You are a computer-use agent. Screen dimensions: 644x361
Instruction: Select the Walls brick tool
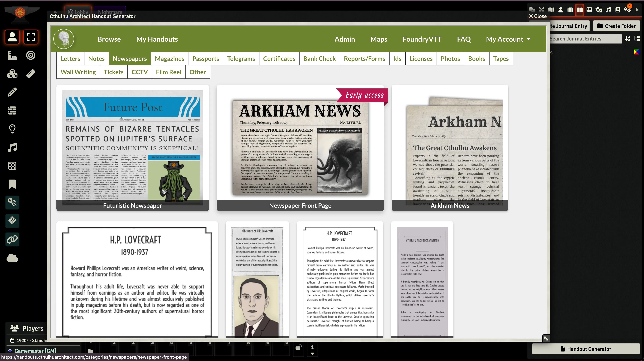[x=12, y=110]
